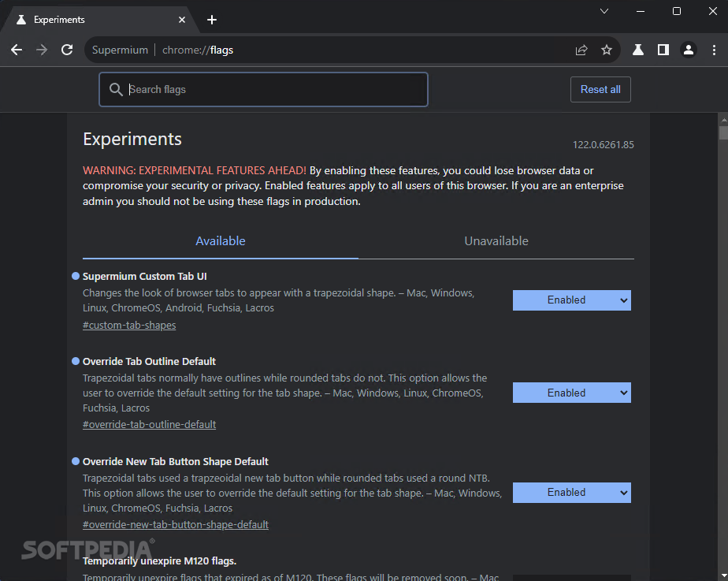Click the Supermium site chip in address bar
728x581 pixels.
pyautogui.click(x=120, y=50)
